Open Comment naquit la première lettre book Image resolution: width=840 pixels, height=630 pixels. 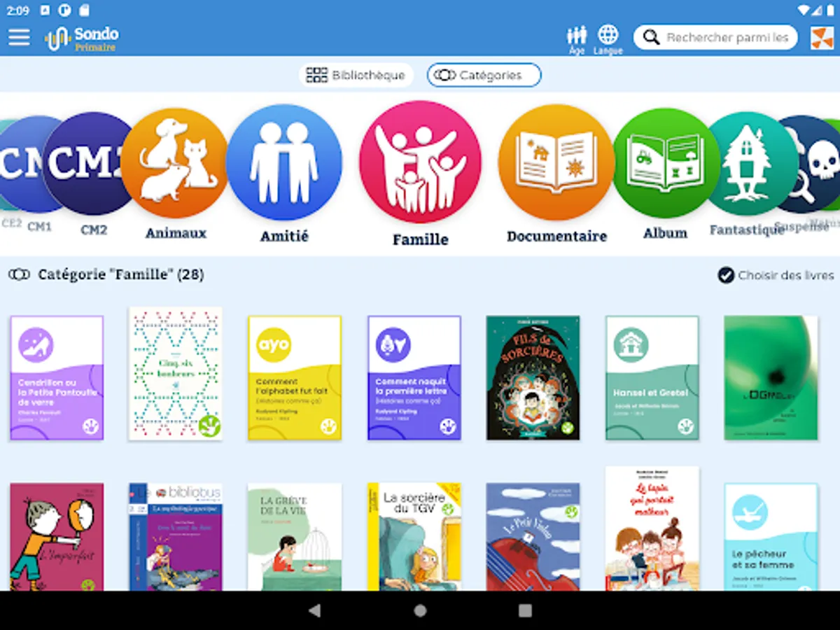tap(414, 378)
